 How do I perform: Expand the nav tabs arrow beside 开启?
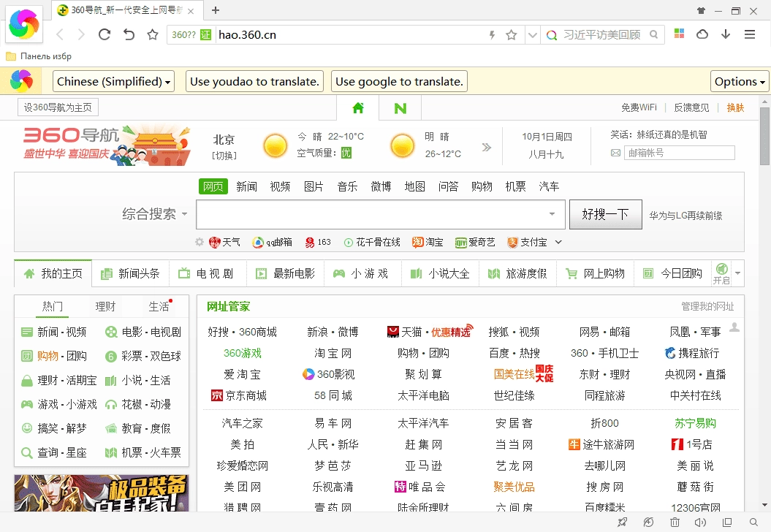737,273
